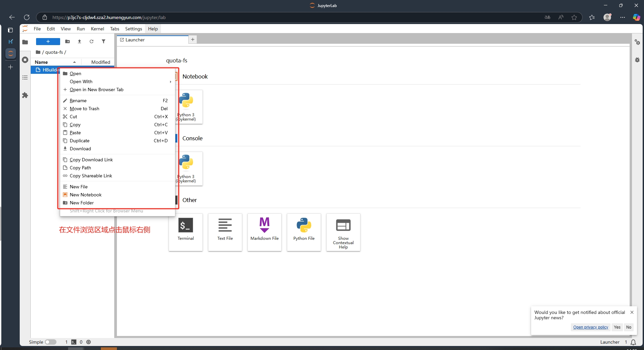Viewport: 644px width, 350px height.
Task: Choose Open in New Browser Tab
Action: [117, 90]
